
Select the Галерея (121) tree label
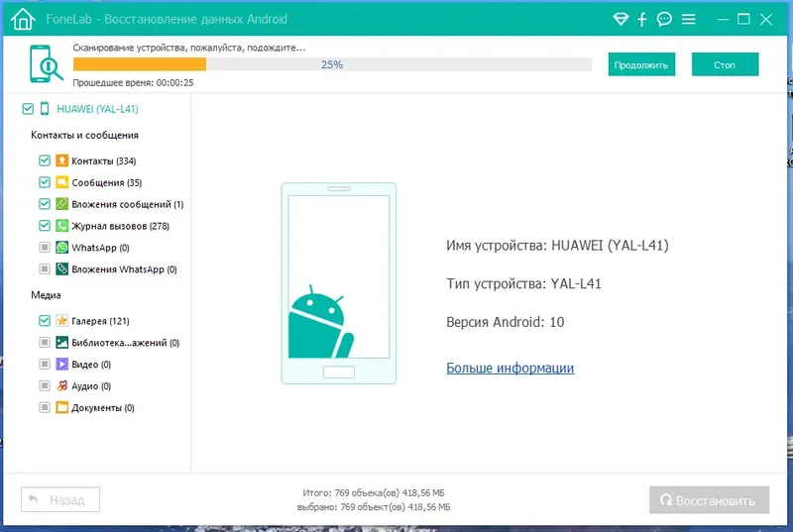[101, 321]
